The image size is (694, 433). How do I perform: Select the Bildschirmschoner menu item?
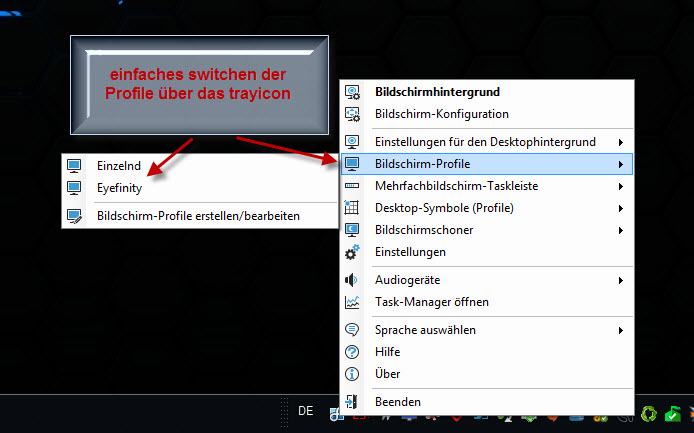[x=487, y=230]
